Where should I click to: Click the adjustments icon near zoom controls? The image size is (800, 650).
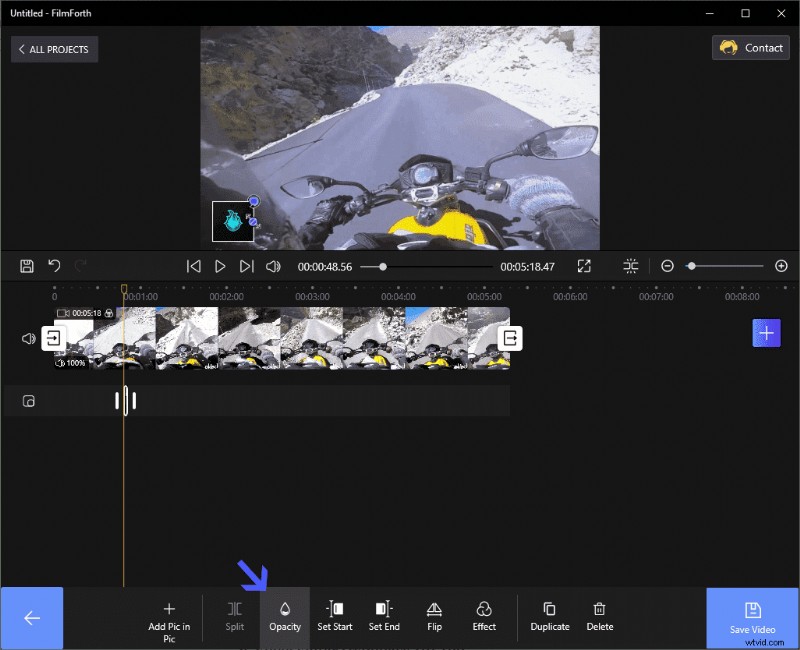pyautogui.click(x=631, y=265)
